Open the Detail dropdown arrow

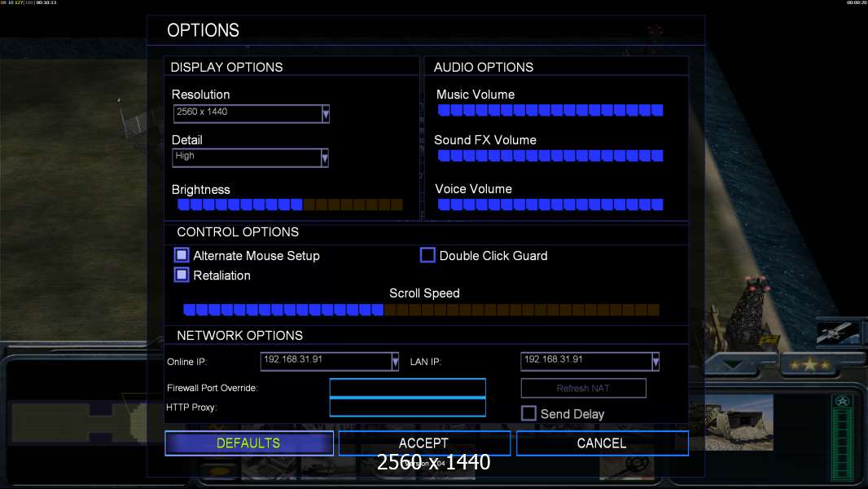[324, 158]
